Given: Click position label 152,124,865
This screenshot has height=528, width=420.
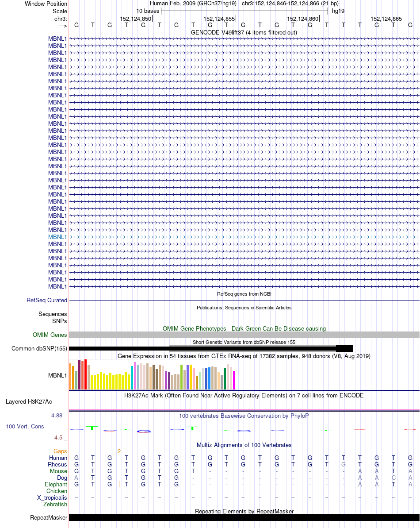Looking at the screenshot, I should pos(386,19).
